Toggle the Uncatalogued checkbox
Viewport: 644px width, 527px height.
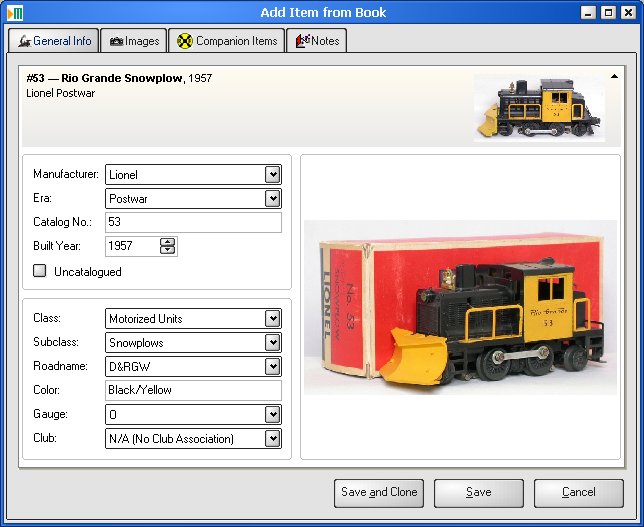pyautogui.click(x=39, y=271)
